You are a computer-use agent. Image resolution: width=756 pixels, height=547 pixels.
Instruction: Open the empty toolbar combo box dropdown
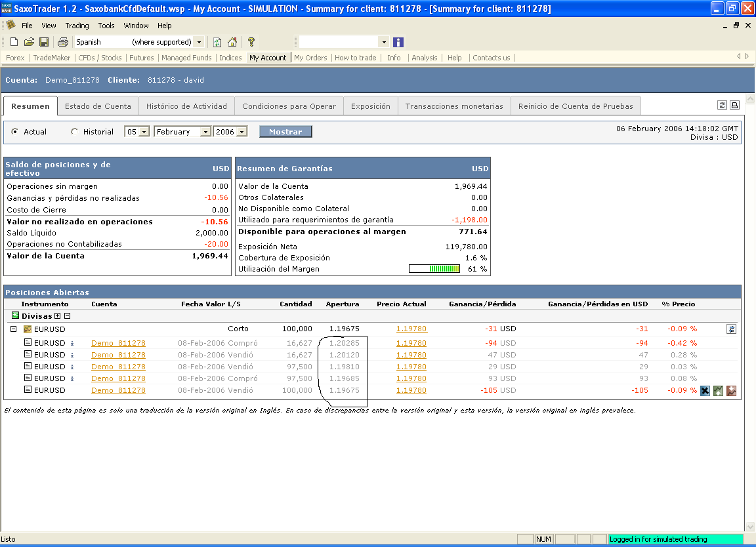(384, 42)
